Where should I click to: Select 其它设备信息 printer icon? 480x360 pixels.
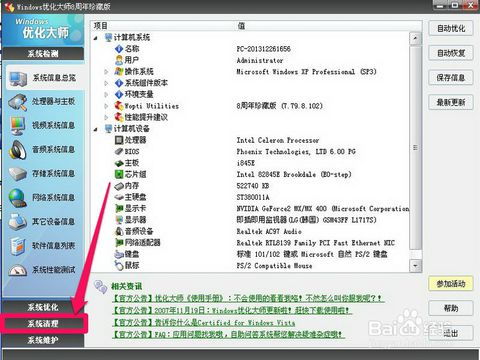point(17,222)
